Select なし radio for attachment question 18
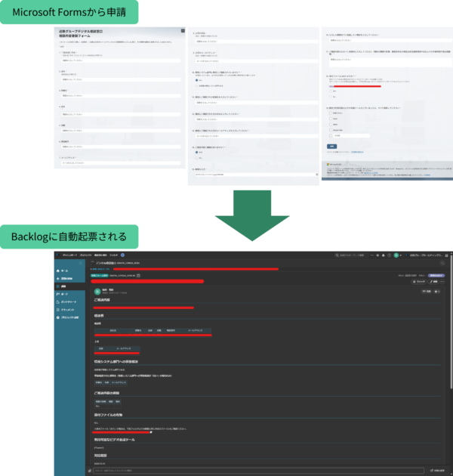Viewport: 453px width, 476px height. coord(331,97)
